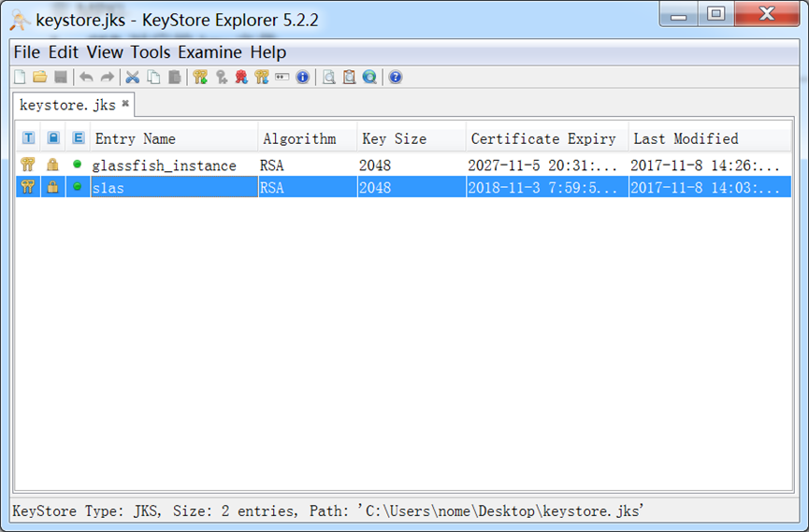
Task: Examine SSL connection with the globe magnifier icon
Action: coord(369,78)
